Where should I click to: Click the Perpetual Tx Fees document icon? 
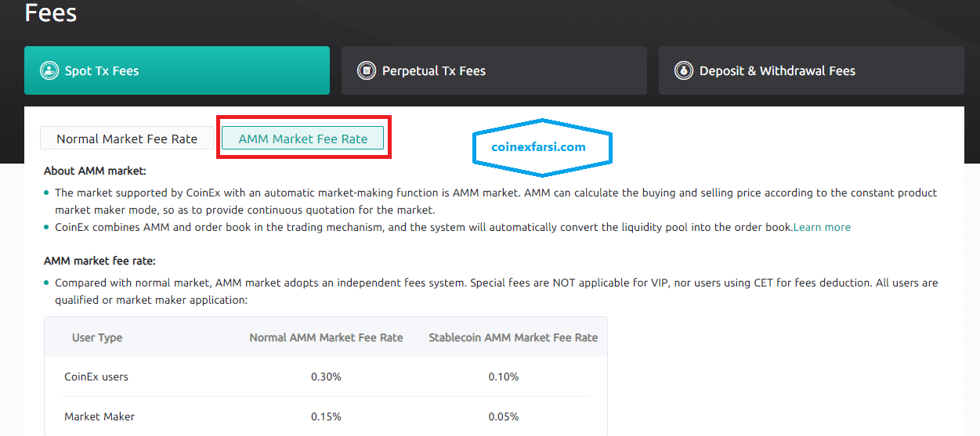pos(366,70)
